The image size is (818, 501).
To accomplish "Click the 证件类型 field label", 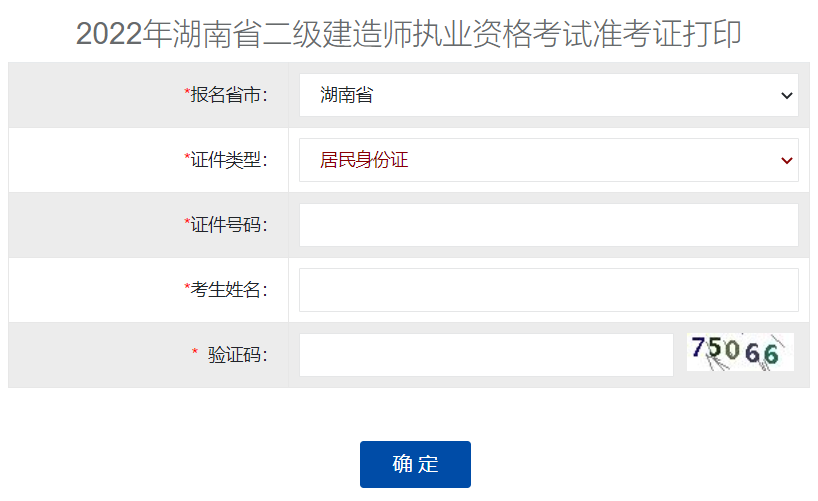I will (228, 160).
